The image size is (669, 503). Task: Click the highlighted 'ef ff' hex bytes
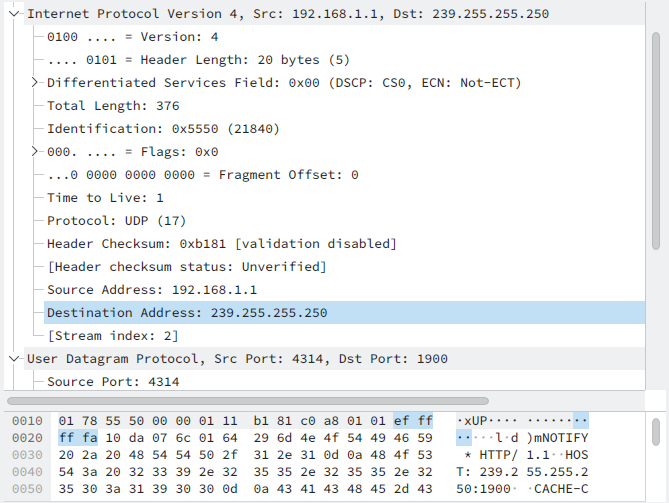[414, 420]
